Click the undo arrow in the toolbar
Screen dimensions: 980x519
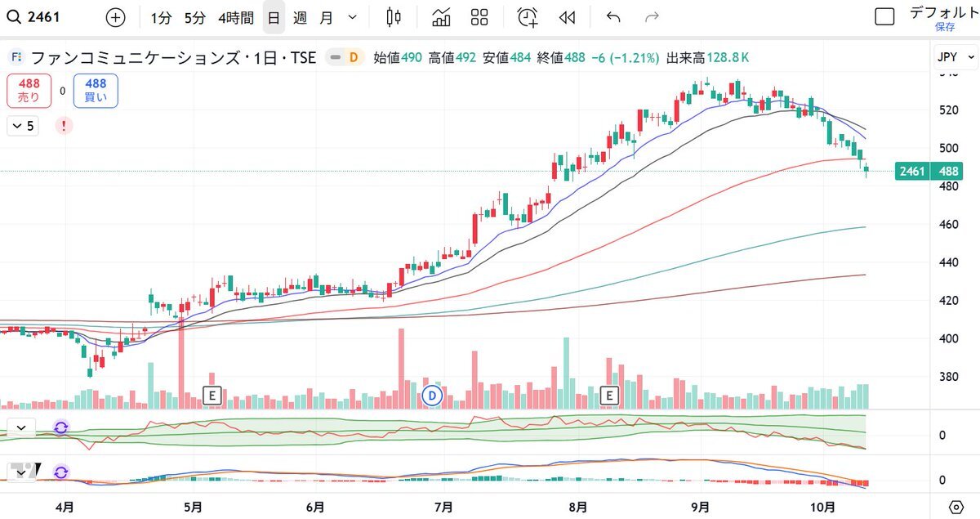[613, 17]
